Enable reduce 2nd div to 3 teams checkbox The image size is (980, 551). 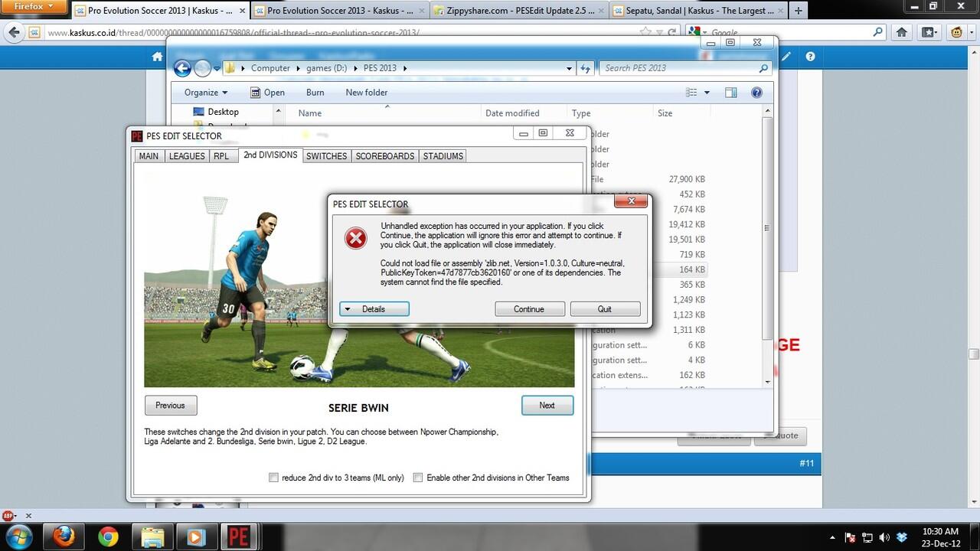[273, 478]
